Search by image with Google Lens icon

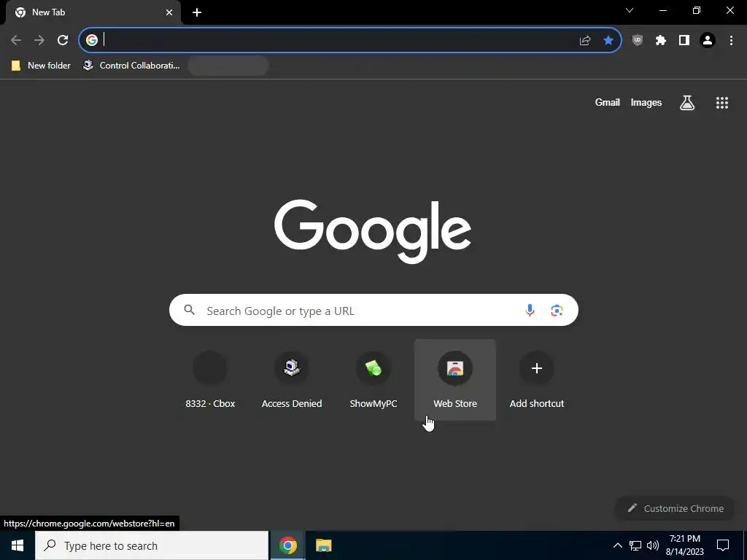coord(557,311)
